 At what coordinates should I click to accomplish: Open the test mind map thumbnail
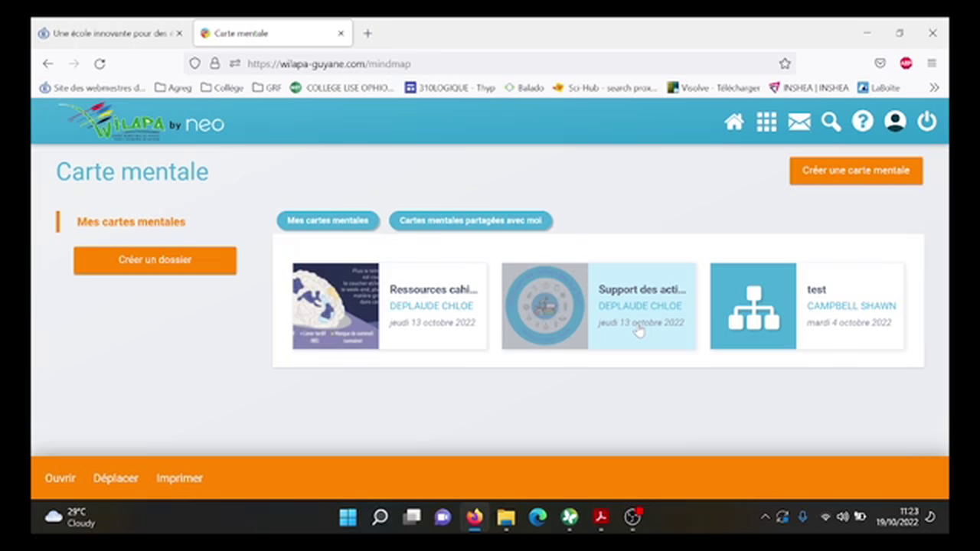coord(753,305)
